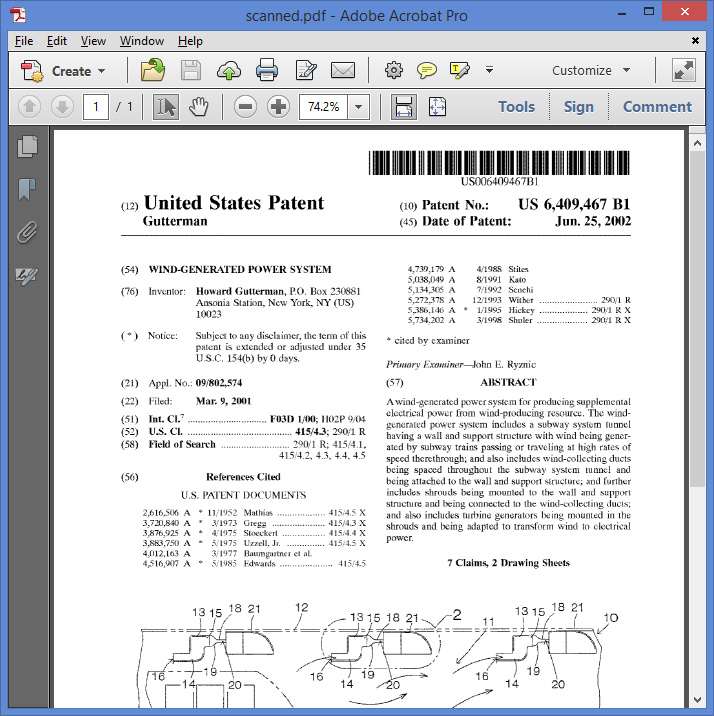Zoom in with the plus button
The height and width of the screenshot is (716, 714).
(x=279, y=107)
